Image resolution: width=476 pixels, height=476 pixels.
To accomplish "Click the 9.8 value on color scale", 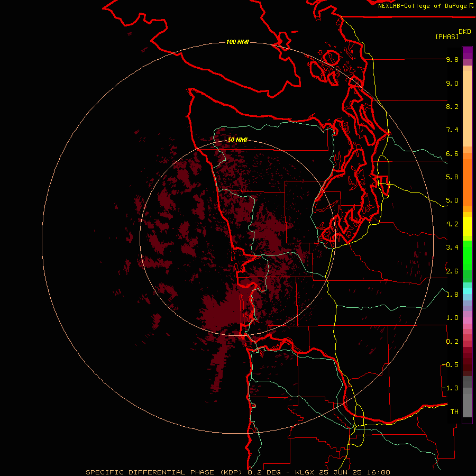I will 452,59.
